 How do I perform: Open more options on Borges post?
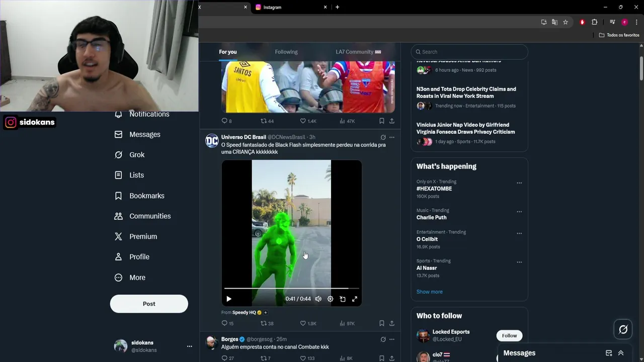[x=392, y=339]
